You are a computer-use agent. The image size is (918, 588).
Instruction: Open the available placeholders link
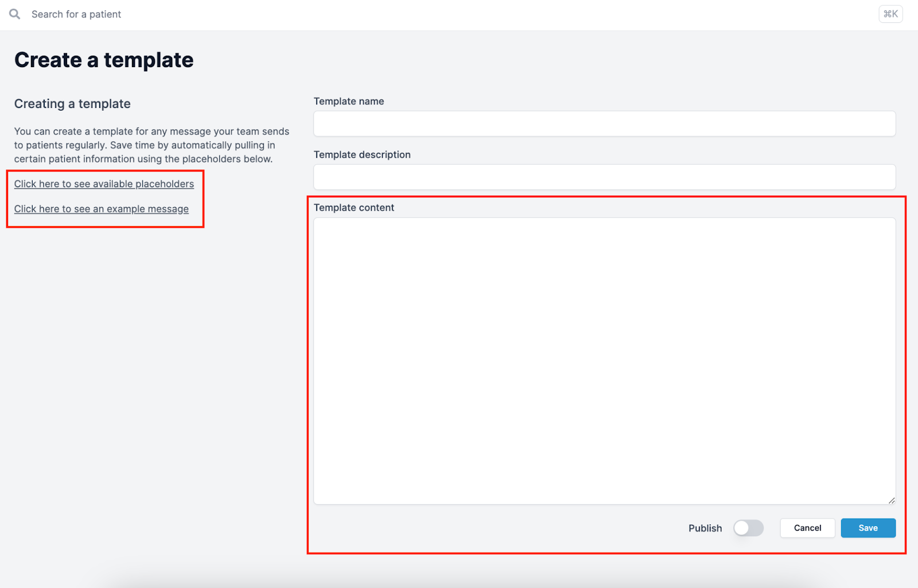click(104, 184)
